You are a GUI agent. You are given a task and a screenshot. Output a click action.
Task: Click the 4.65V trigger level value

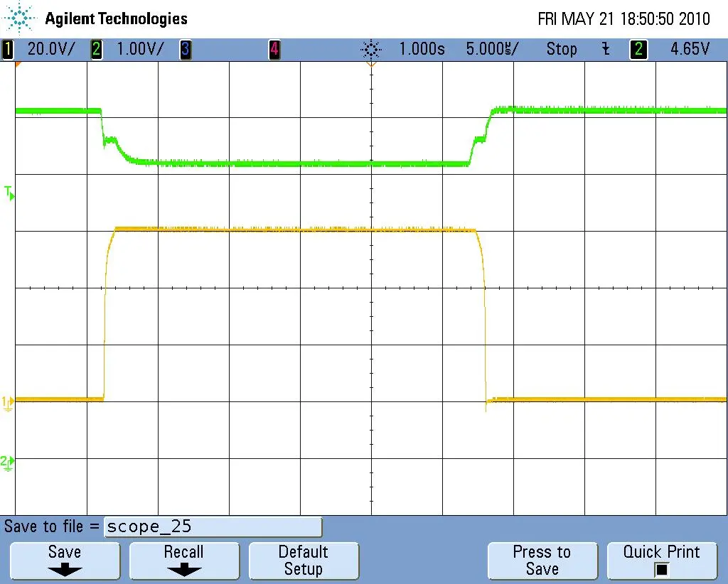(x=690, y=49)
